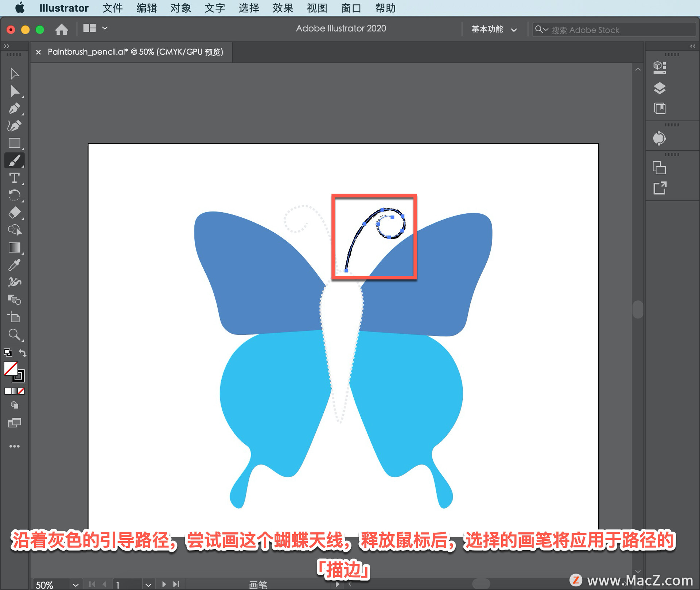Click the vertical scrollbar thumb
Image resolution: width=700 pixels, height=590 pixels.
638,310
